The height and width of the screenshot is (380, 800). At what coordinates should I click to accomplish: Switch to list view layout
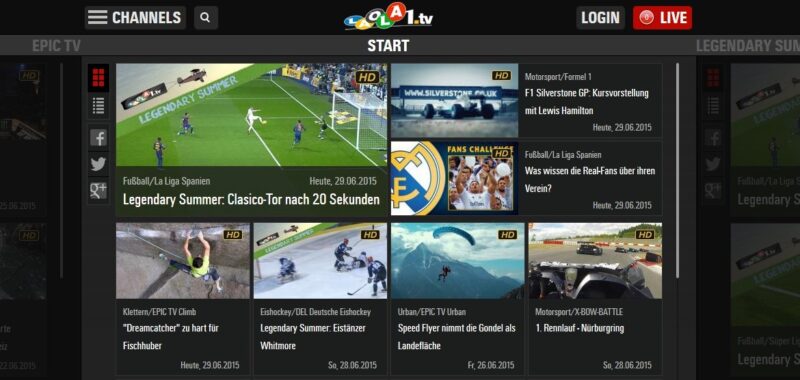click(x=98, y=106)
